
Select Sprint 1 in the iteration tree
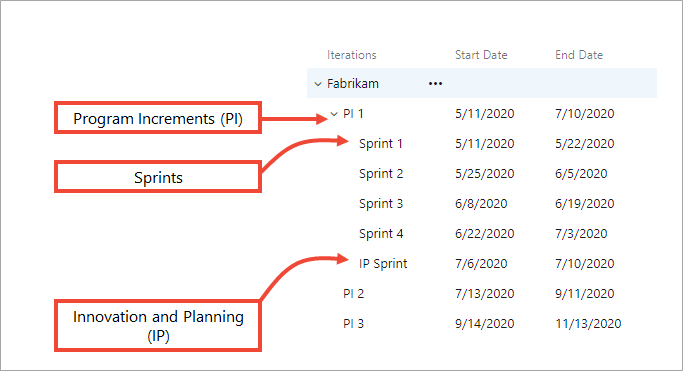(x=381, y=144)
